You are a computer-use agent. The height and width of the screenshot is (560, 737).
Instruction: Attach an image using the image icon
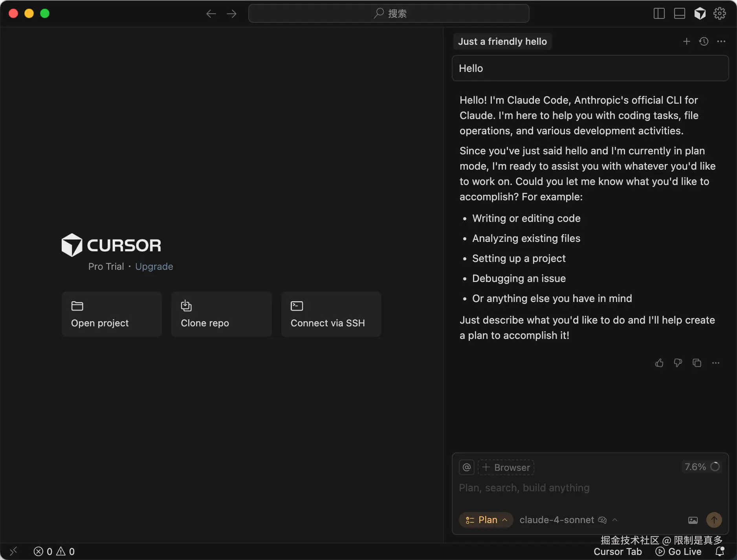pyautogui.click(x=693, y=520)
